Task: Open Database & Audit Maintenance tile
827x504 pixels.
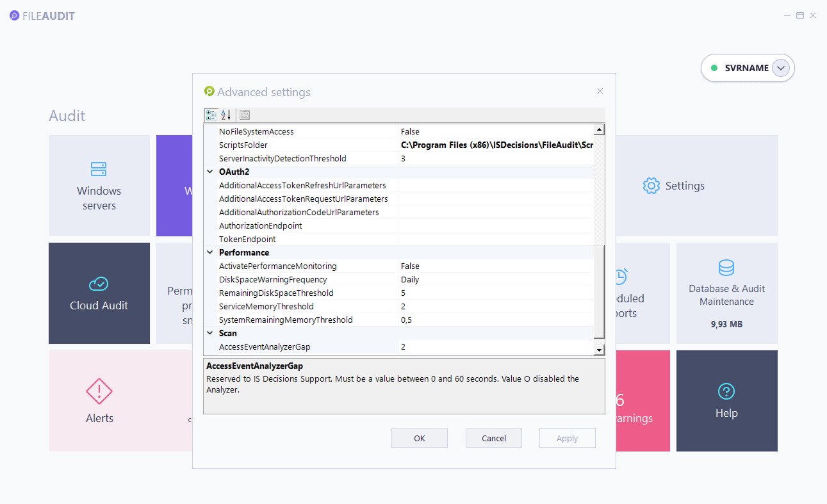Action: click(727, 293)
